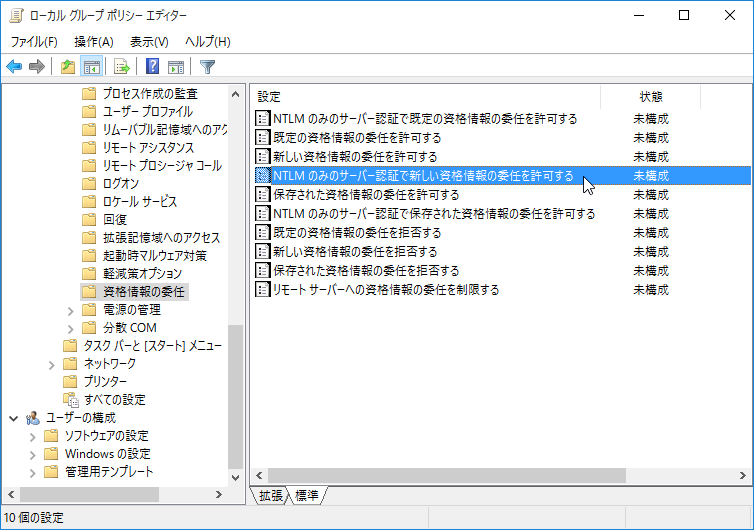This screenshot has width=754, height=530.
Task: Sort by the 状態 column header
Action: tap(651, 97)
